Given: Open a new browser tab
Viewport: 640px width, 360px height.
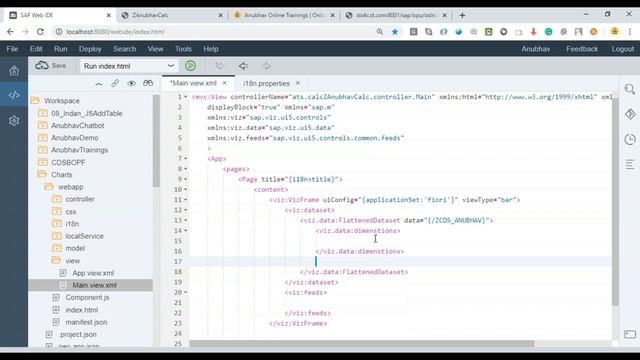Looking at the screenshot, I should (462, 15).
